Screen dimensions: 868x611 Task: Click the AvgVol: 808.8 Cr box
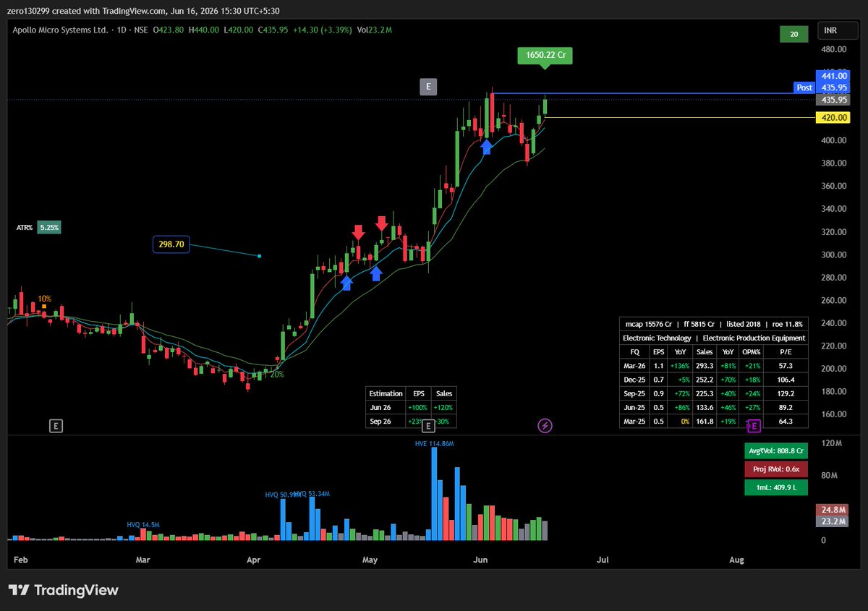click(776, 450)
